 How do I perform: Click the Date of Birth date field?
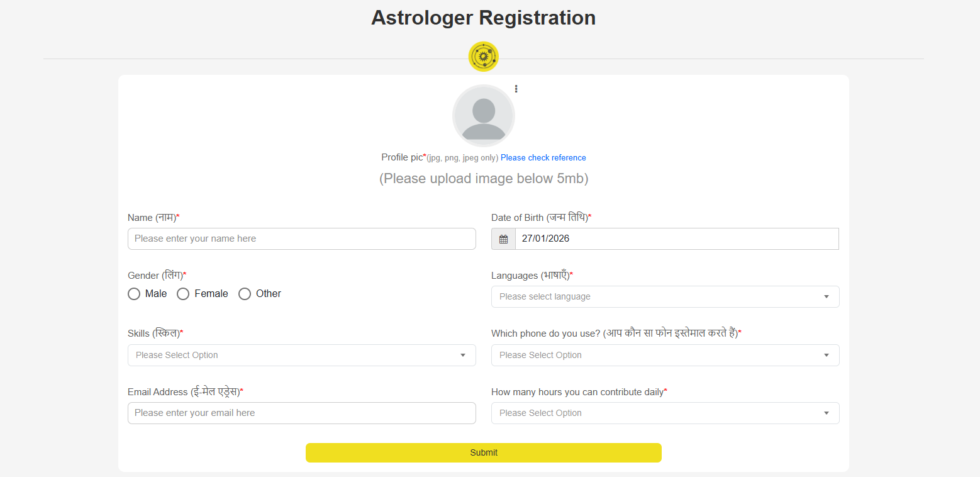676,239
